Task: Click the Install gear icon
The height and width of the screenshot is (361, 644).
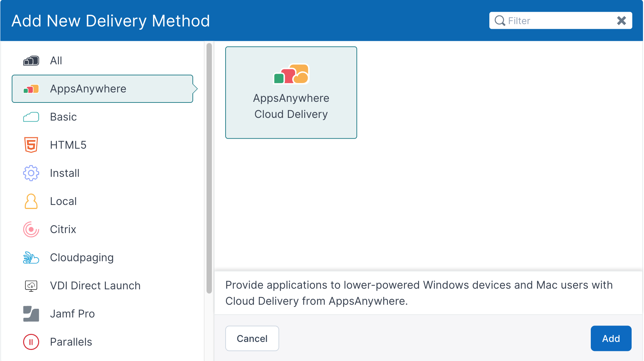Action: tap(31, 173)
